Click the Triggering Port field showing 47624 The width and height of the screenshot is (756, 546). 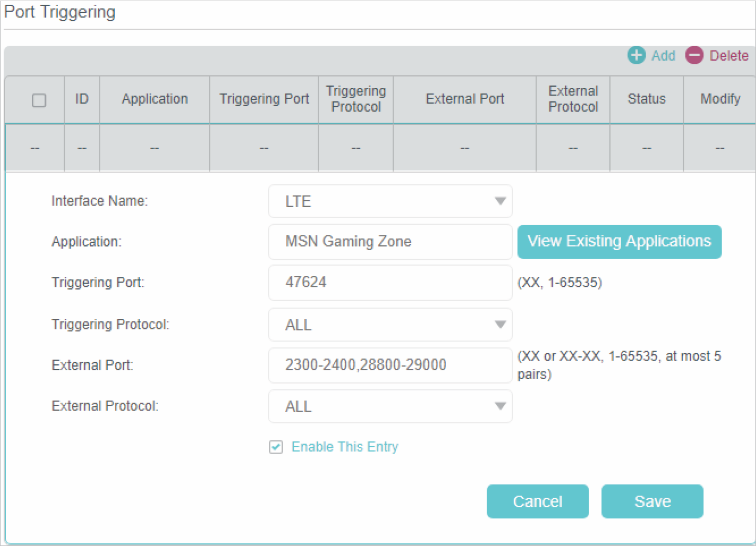click(x=390, y=283)
